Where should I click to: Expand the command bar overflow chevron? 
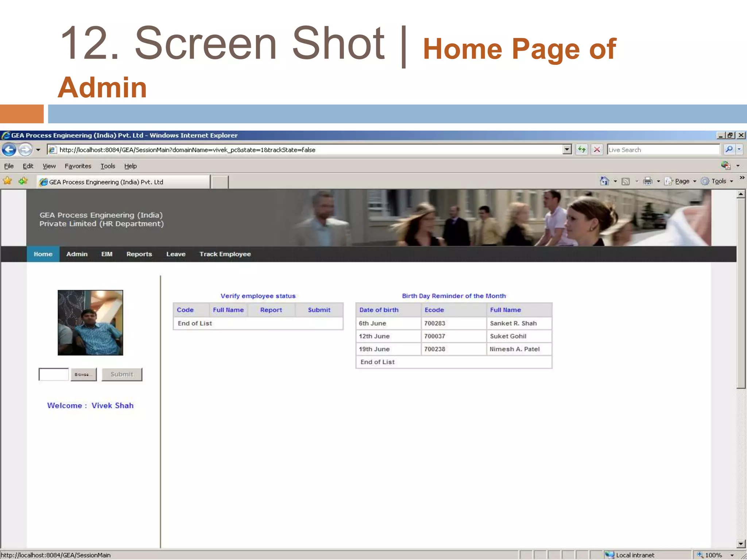pyautogui.click(x=742, y=178)
